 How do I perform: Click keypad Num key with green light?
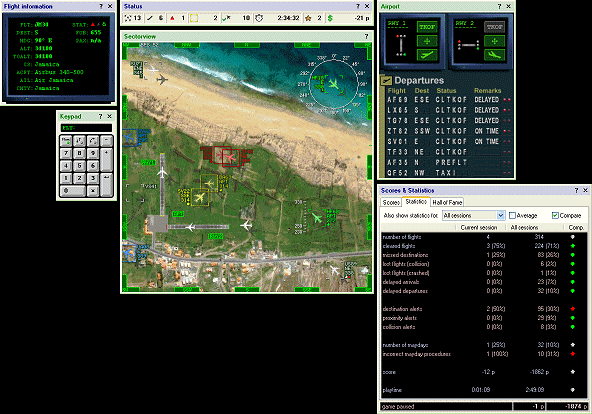pyautogui.click(x=66, y=141)
